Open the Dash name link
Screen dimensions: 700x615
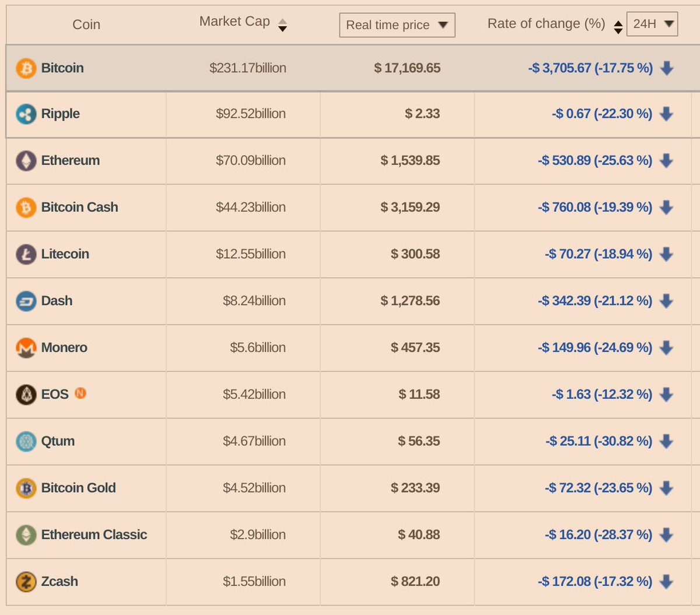57,301
